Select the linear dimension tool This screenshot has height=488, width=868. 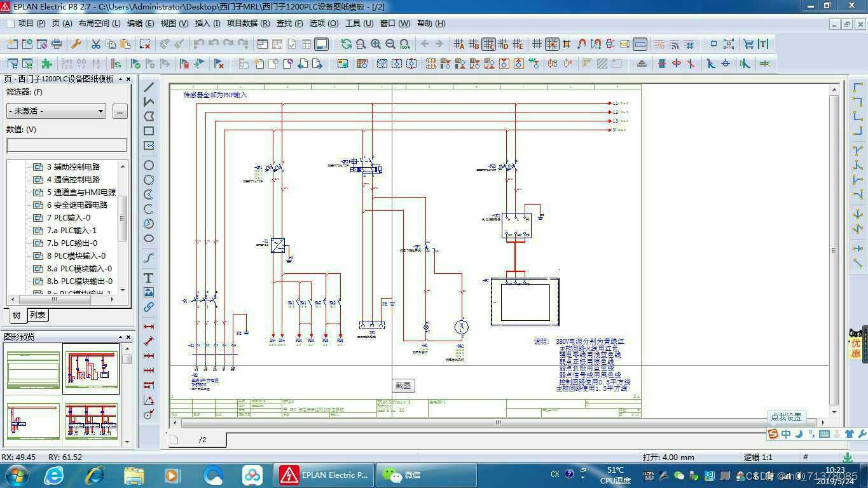click(x=149, y=327)
